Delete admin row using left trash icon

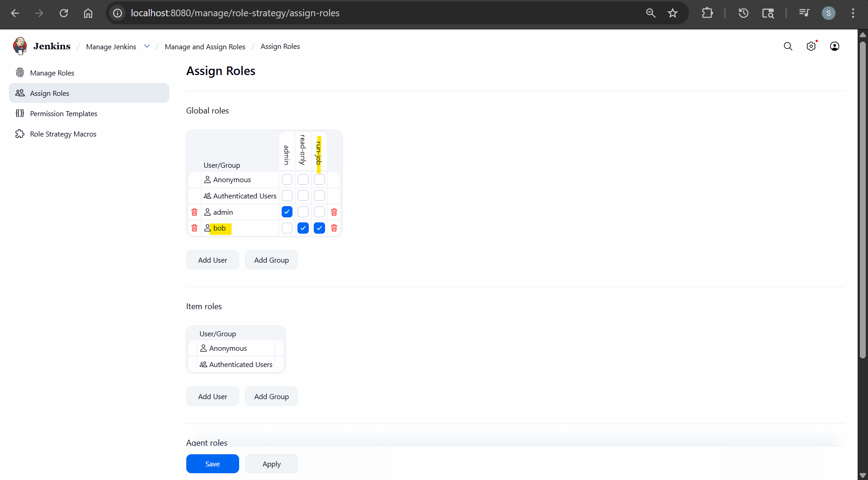[x=194, y=212]
